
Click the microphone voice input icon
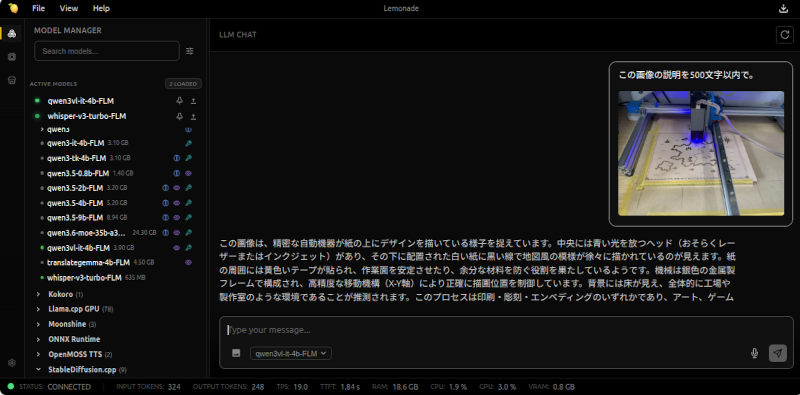[x=755, y=353]
